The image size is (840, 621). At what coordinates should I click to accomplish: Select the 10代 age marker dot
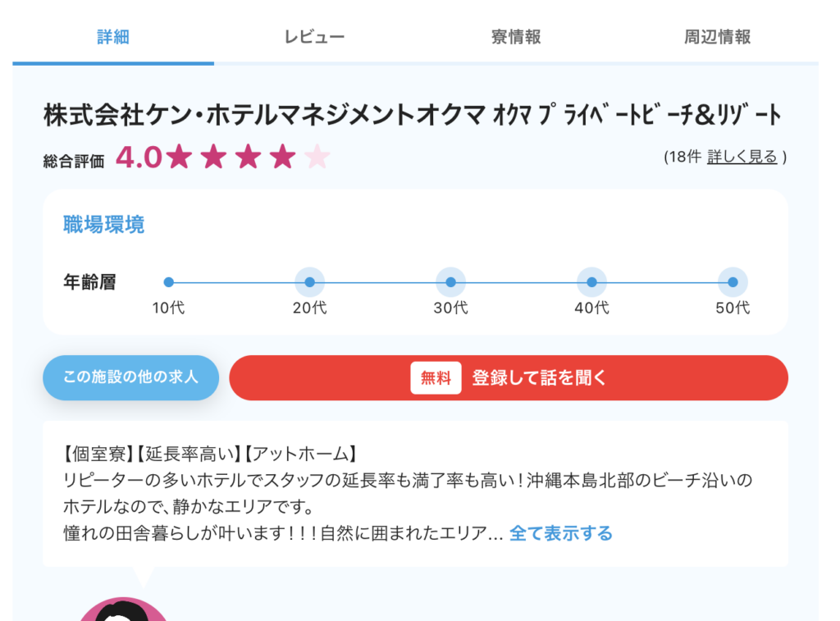pos(169,282)
